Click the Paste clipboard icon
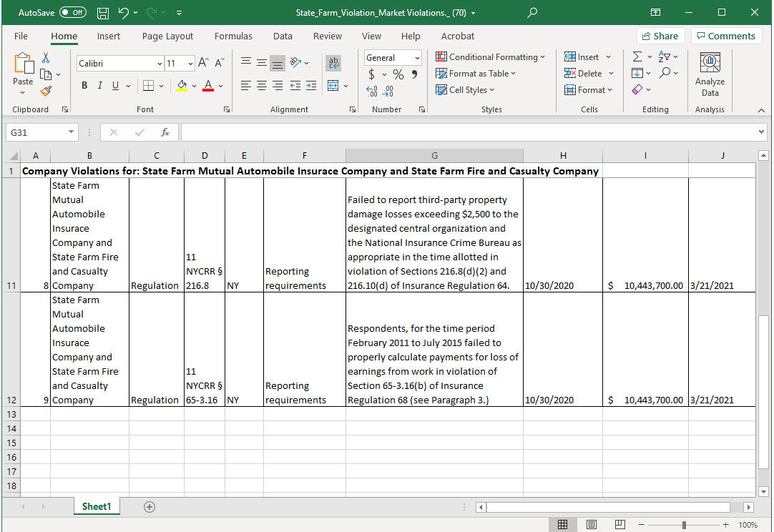This screenshot has width=774, height=532. (x=23, y=64)
